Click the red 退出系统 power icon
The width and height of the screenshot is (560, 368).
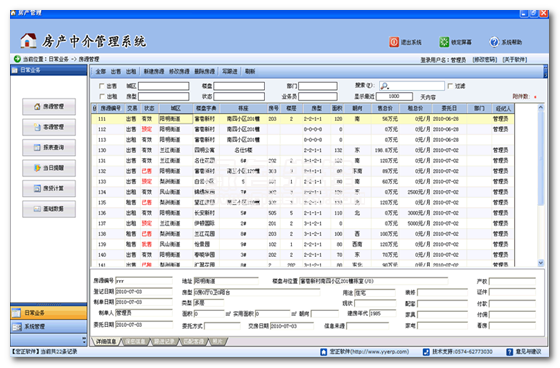[x=394, y=42]
